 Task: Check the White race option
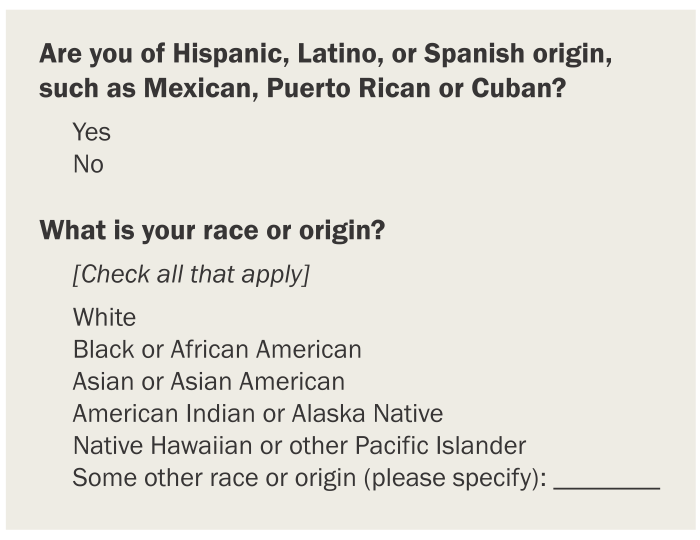(x=104, y=318)
